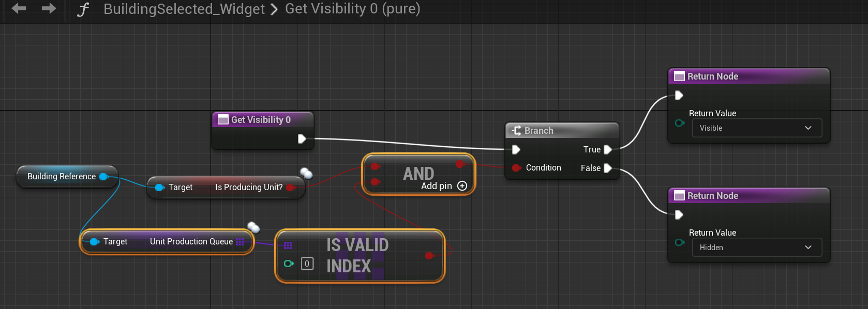Click IS VALID INDEX integer input pin

click(x=289, y=264)
